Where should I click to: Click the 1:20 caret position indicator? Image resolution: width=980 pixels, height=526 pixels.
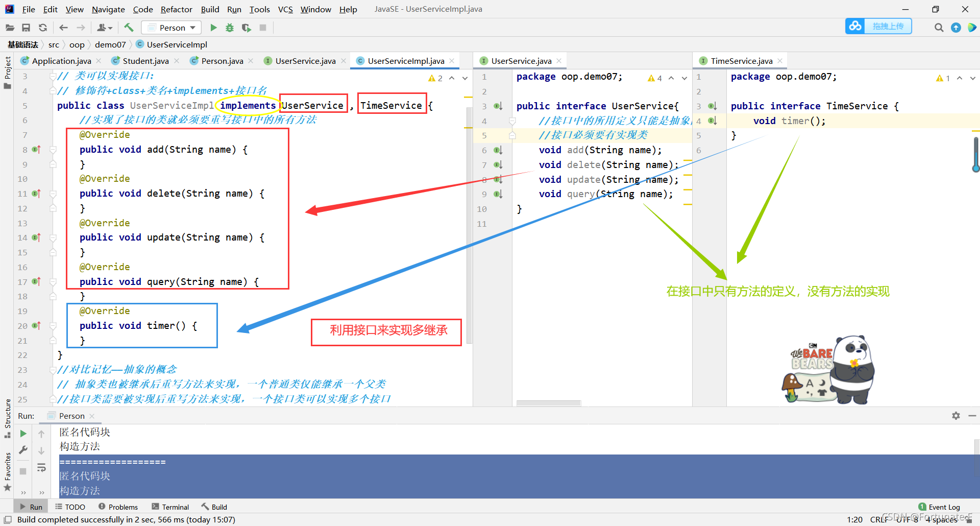854,519
